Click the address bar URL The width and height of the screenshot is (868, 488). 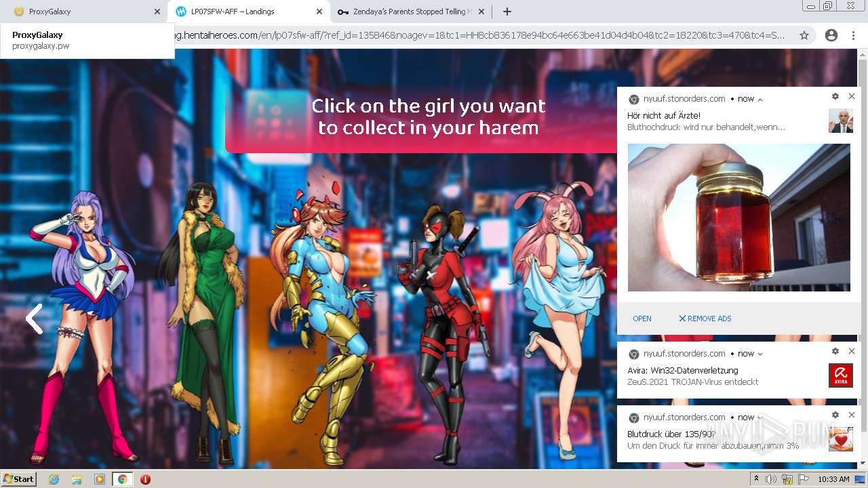pos(480,35)
